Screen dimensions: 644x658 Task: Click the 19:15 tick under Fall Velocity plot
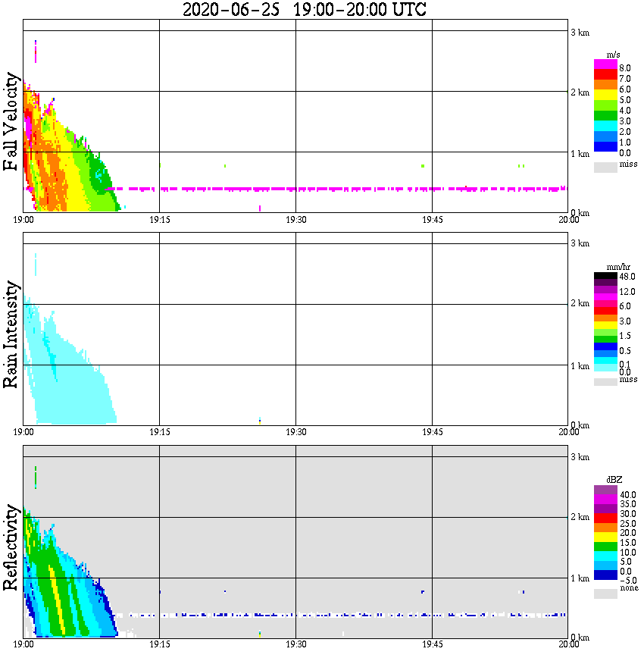159,220
